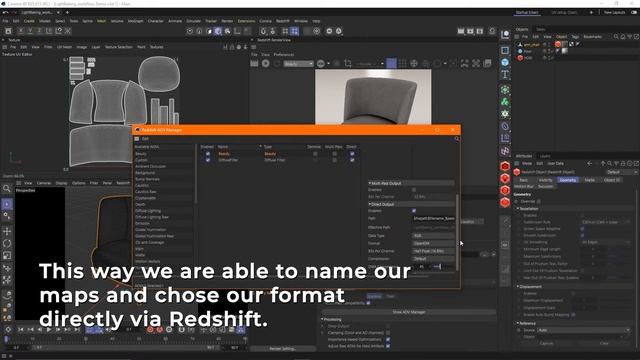Open the Beauty dropdown in RenderView
The image size is (640, 360).
tap(298, 64)
